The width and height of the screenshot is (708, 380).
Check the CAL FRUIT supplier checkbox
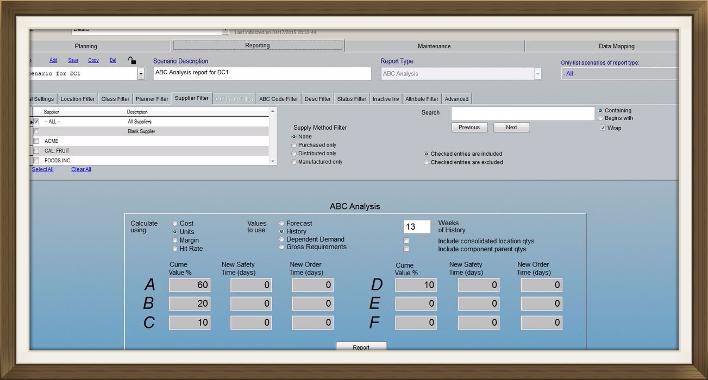[x=37, y=151]
